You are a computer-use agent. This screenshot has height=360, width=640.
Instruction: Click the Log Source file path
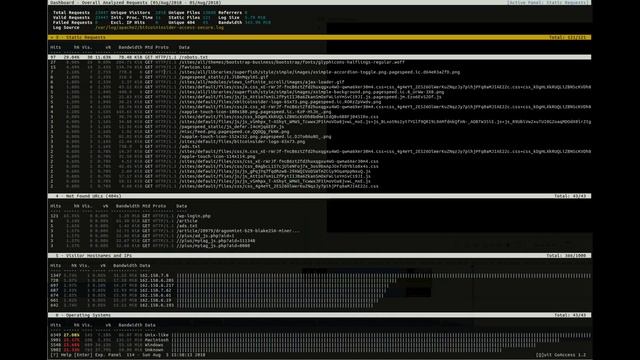[x=159, y=27]
